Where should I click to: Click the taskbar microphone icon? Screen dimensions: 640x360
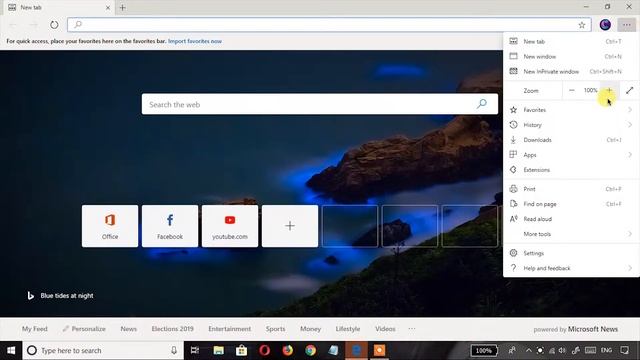click(x=174, y=350)
